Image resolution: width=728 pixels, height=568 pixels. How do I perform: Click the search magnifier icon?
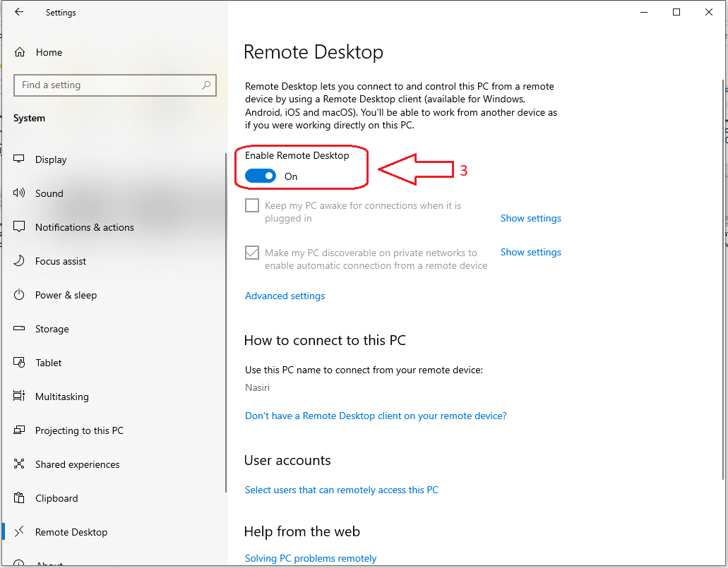[x=206, y=85]
